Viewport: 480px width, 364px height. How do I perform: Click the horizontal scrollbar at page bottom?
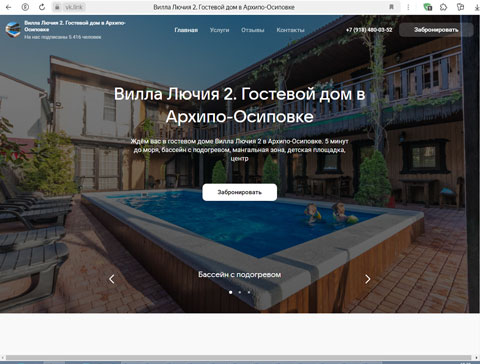238,358
